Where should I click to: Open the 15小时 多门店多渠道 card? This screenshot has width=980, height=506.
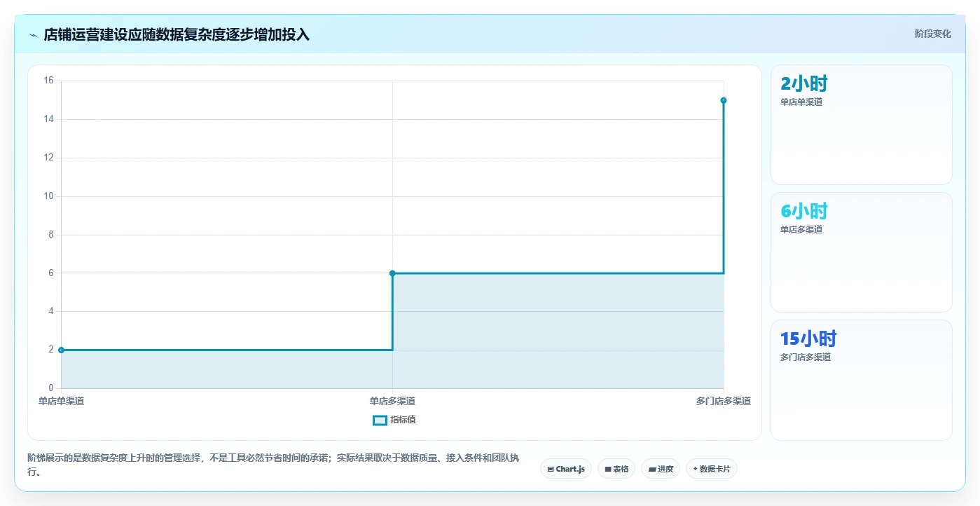pyautogui.click(x=861, y=380)
